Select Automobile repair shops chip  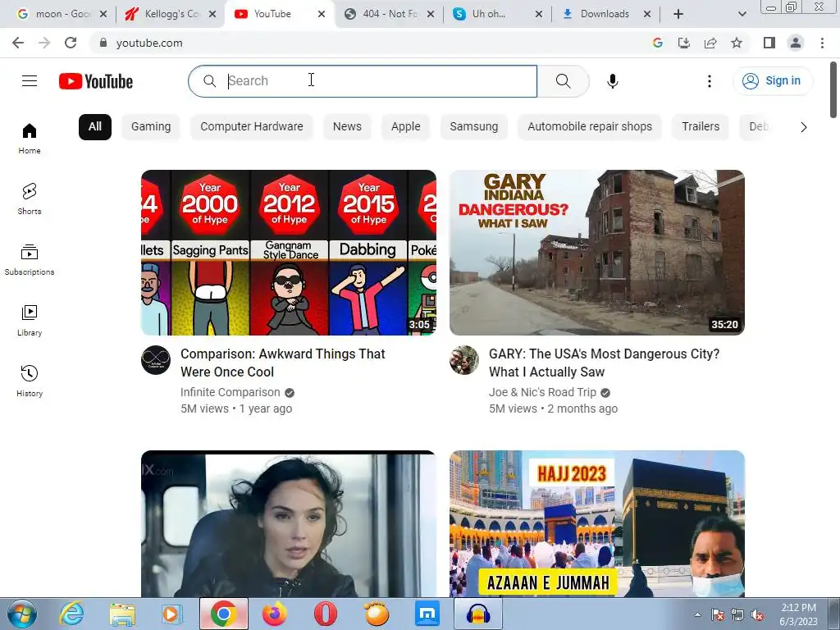tap(590, 127)
